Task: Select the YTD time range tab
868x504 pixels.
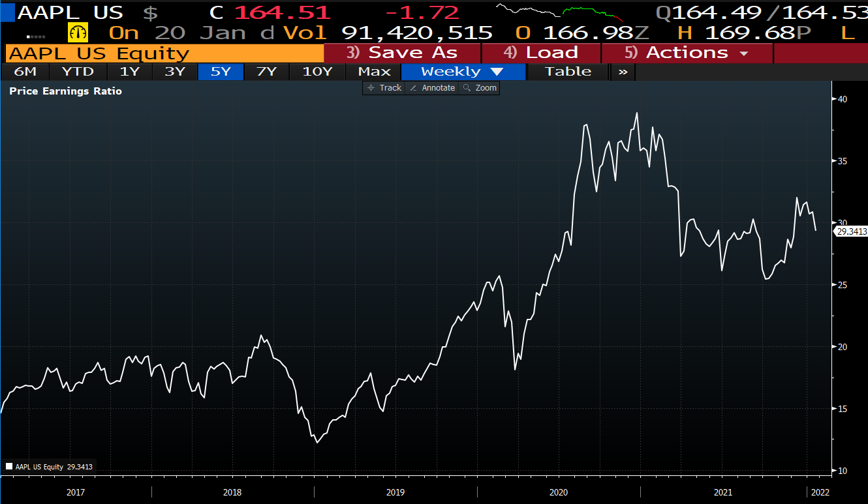Action: click(x=78, y=72)
